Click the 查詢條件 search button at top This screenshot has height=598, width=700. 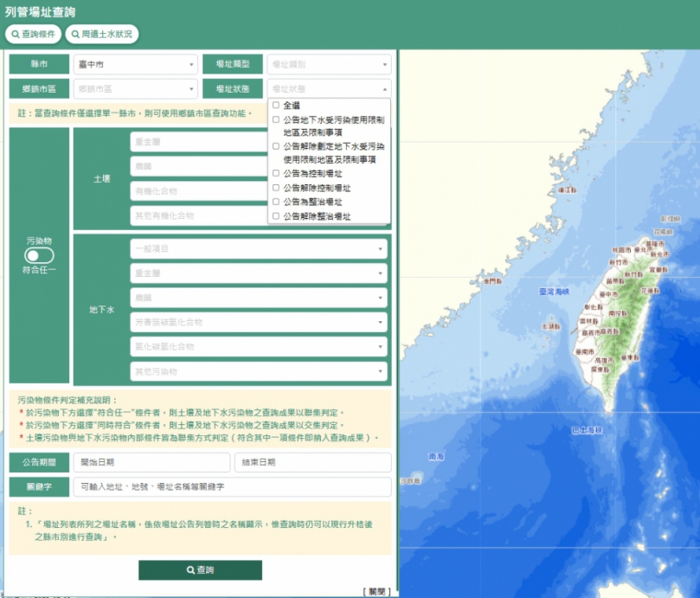[33, 34]
